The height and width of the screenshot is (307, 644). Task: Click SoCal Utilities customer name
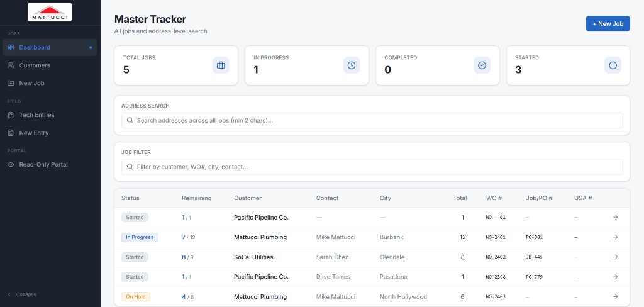(253, 257)
